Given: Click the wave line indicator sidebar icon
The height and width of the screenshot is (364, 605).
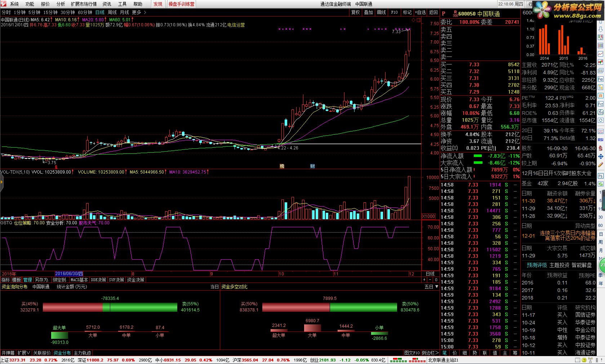Looking at the screenshot, I should 601,131.
